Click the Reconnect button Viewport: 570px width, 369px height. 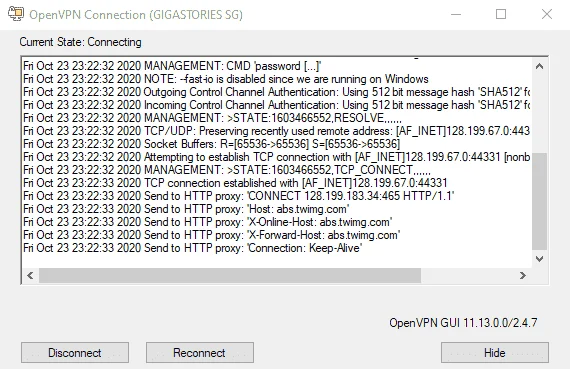200,352
